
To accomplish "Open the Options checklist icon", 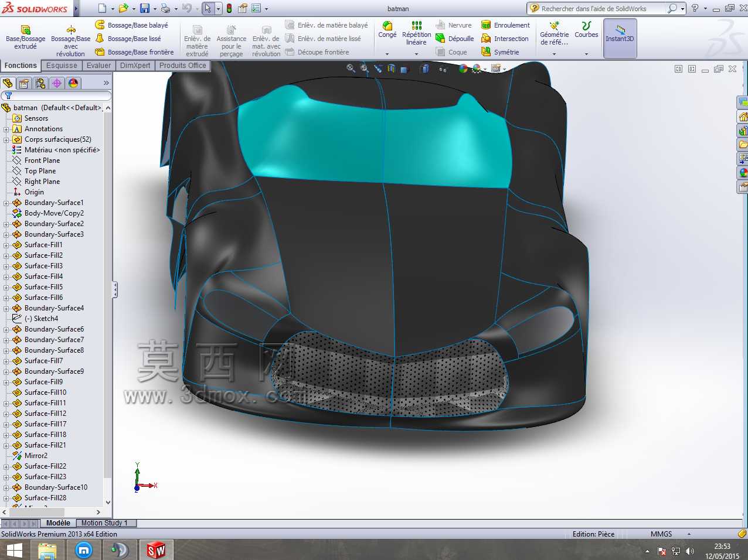I will pos(256,8).
